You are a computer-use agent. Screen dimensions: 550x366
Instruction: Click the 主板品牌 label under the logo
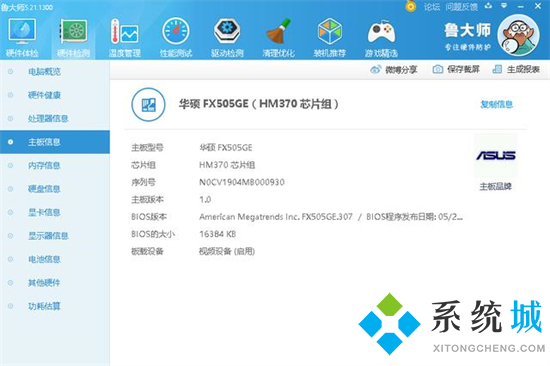pyautogui.click(x=496, y=186)
